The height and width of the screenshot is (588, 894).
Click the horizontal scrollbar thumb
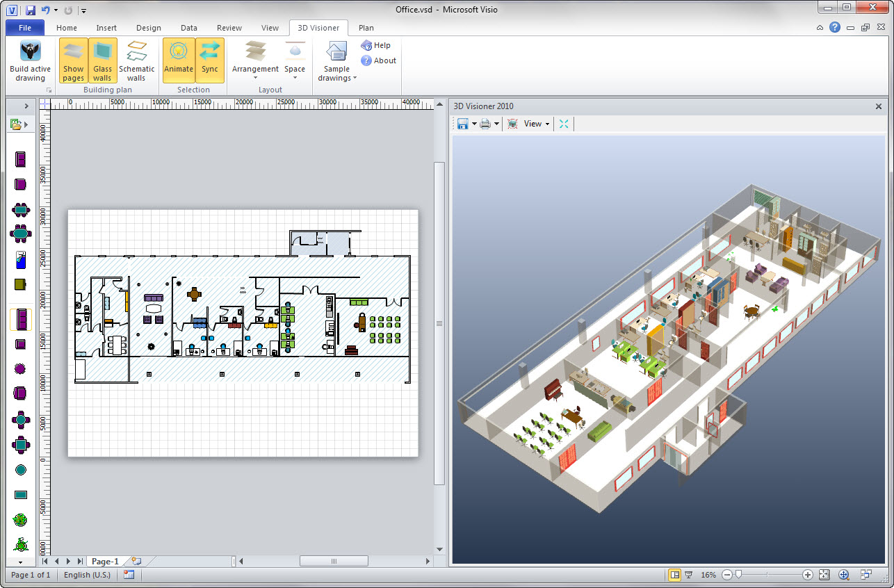click(x=333, y=561)
